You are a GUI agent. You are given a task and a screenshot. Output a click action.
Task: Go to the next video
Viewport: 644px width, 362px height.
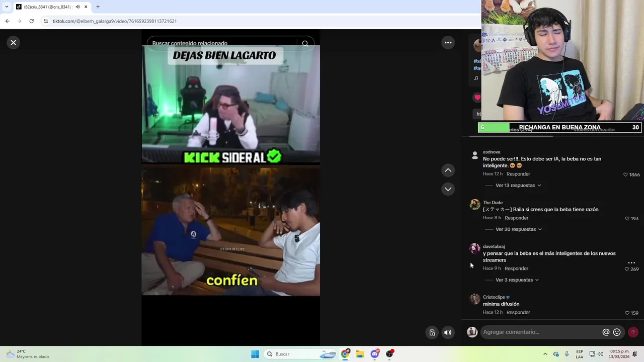pyautogui.click(x=448, y=189)
